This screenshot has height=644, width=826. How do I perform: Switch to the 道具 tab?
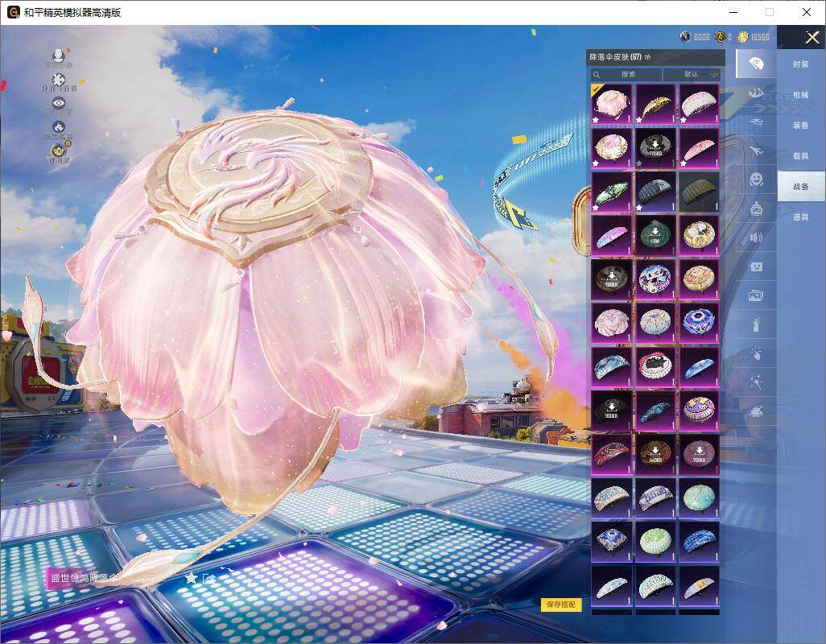(801, 217)
